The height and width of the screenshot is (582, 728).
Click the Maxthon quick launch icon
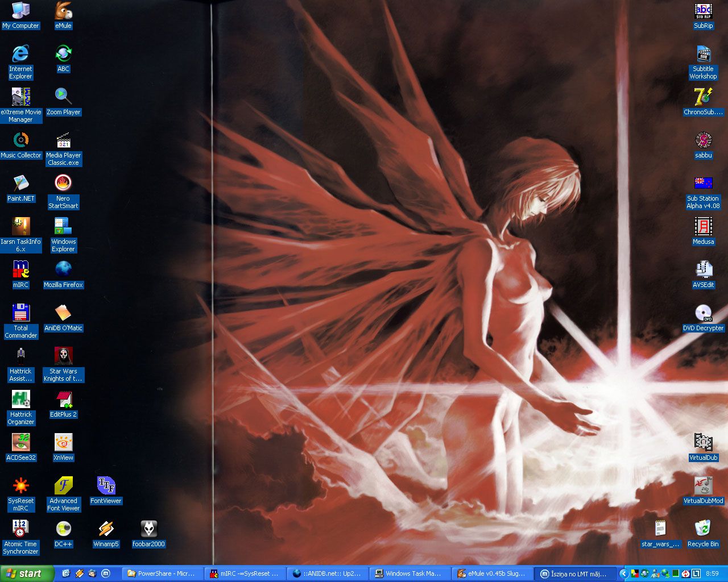point(105,573)
